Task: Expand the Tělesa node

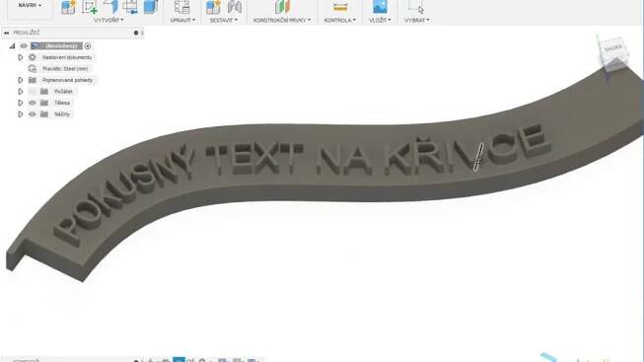Action: [20, 103]
